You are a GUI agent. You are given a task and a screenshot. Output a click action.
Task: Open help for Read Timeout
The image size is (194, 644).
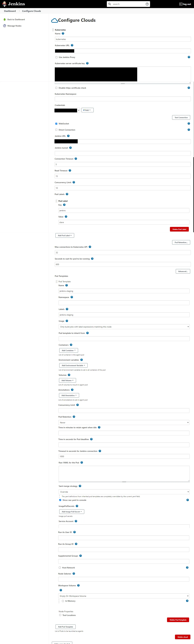[70, 170]
